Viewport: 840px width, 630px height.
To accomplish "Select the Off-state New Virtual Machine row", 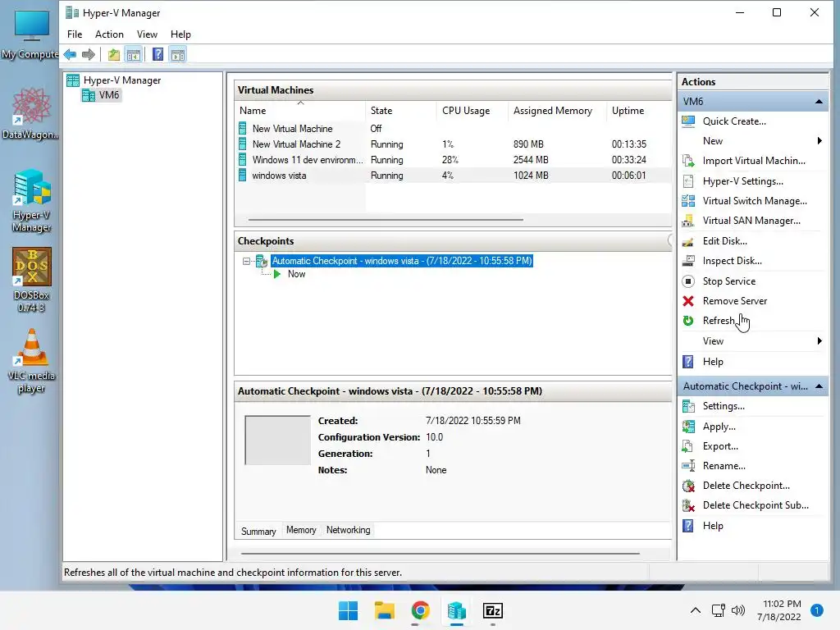I will (x=453, y=129).
